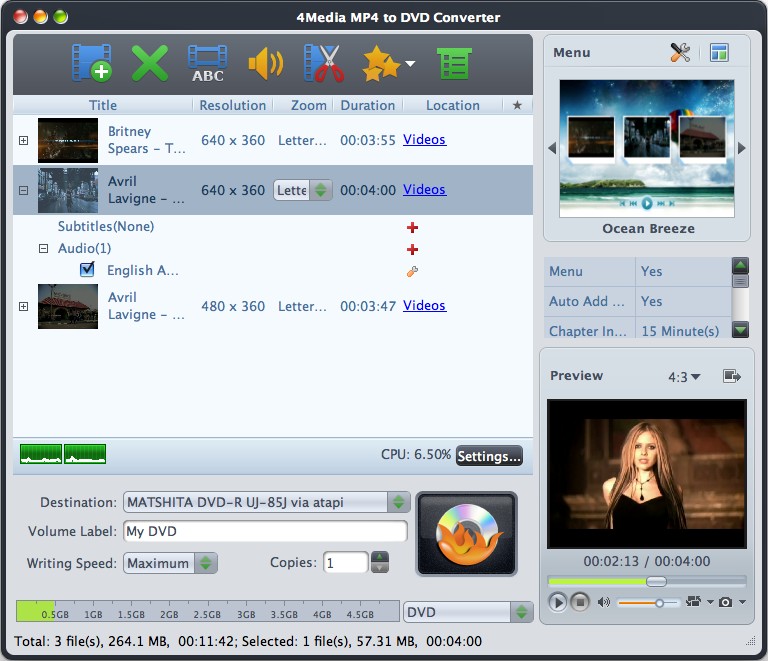The image size is (768, 661).
Task: Toggle the English Audio checkbox
Action: pos(87,269)
